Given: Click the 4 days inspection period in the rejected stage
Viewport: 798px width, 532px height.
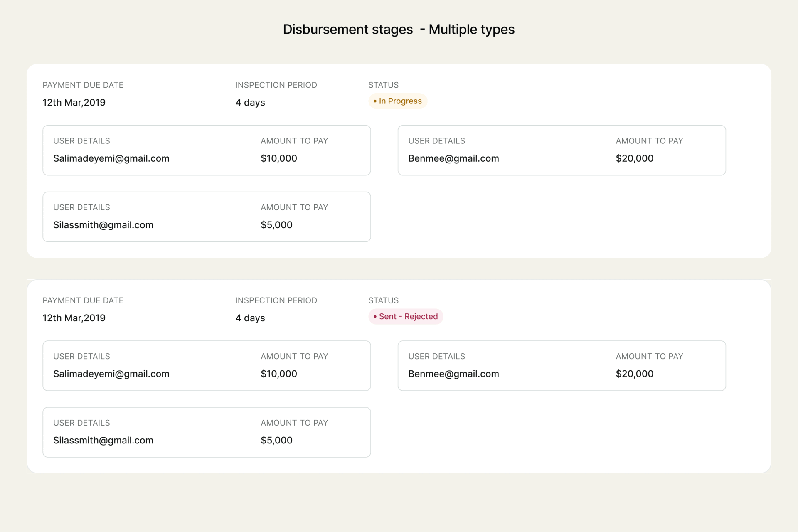Looking at the screenshot, I should point(250,318).
